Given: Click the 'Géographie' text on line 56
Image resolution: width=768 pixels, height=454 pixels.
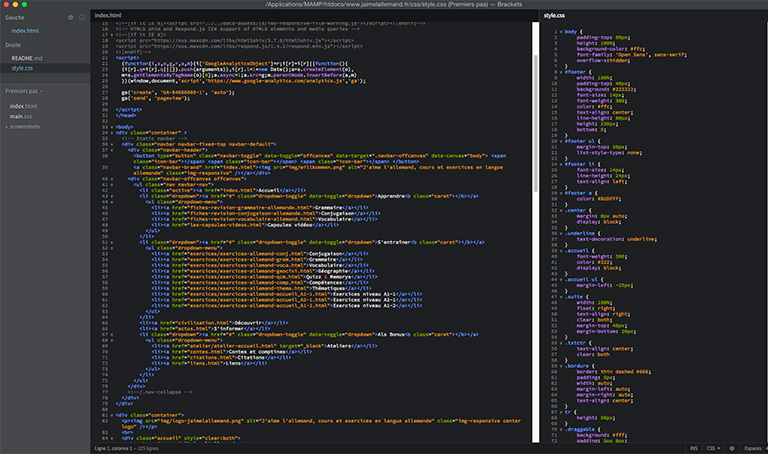Looking at the screenshot, I should click(331, 271).
